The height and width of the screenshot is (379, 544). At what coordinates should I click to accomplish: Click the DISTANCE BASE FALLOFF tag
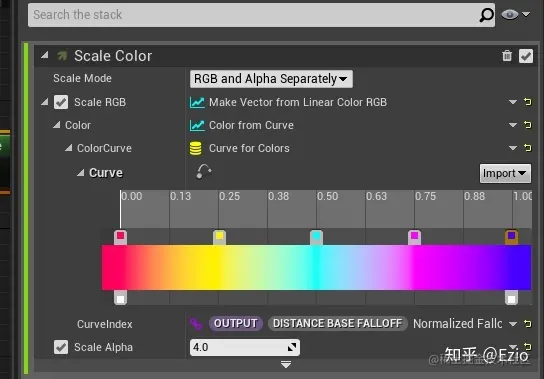coord(338,323)
